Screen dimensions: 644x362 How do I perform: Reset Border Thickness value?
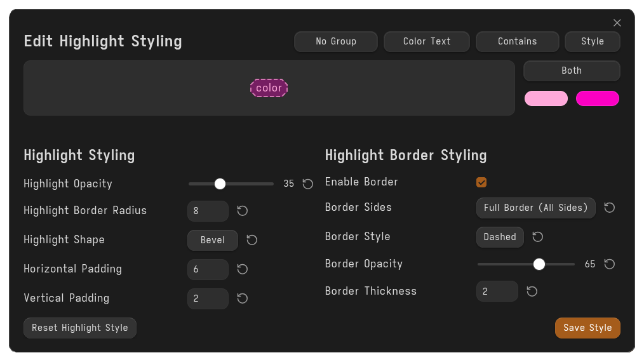coord(532,292)
